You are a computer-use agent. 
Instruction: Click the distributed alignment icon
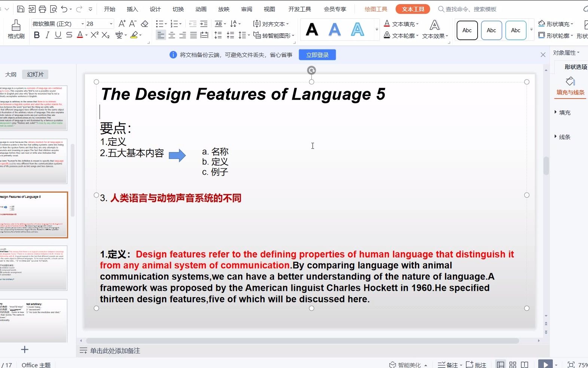click(x=204, y=35)
